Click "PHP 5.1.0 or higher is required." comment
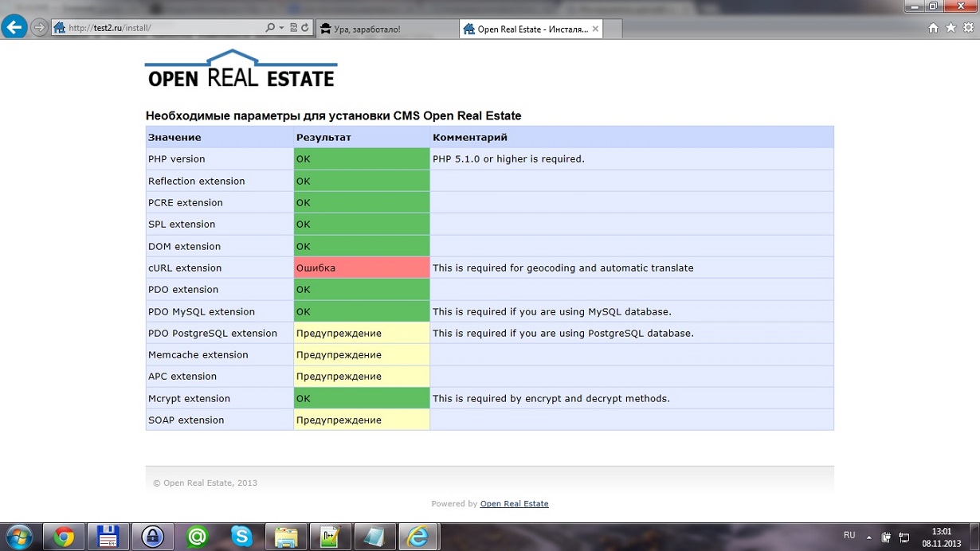The image size is (980, 551). pyautogui.click(x=508, y=159)
